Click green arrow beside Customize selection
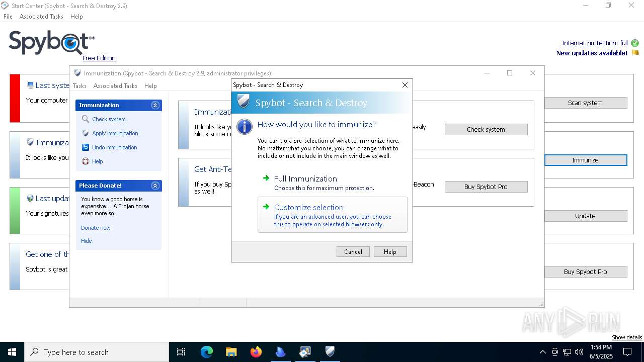The width and height of the screenshot is (644, 362). (266, 207)
